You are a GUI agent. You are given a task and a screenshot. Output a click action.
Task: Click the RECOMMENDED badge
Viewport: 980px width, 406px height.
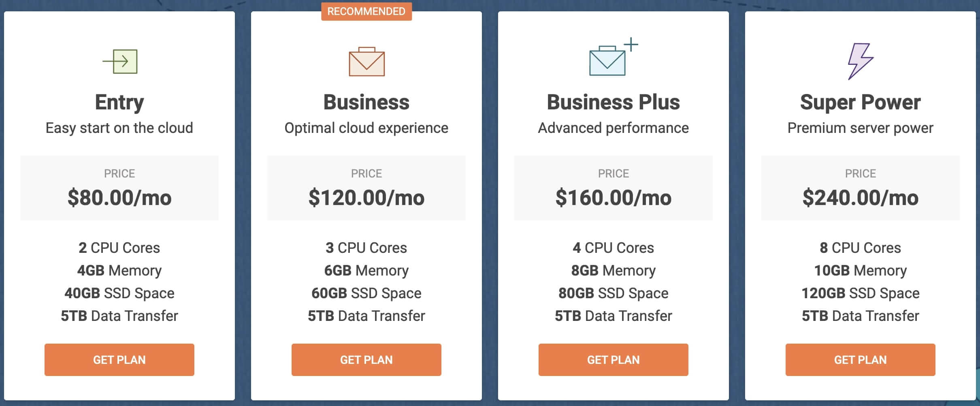pyautogui.click(x=366, y=11)
